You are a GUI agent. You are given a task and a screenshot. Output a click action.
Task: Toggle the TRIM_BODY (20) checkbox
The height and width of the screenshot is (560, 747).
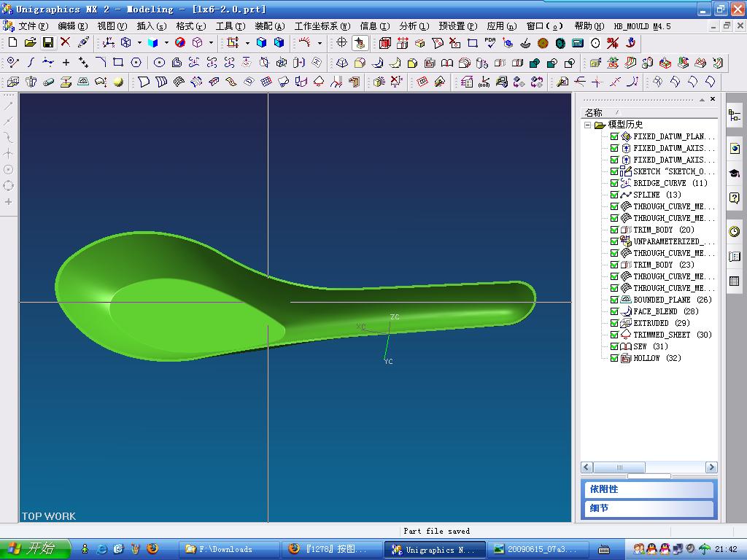614,230
